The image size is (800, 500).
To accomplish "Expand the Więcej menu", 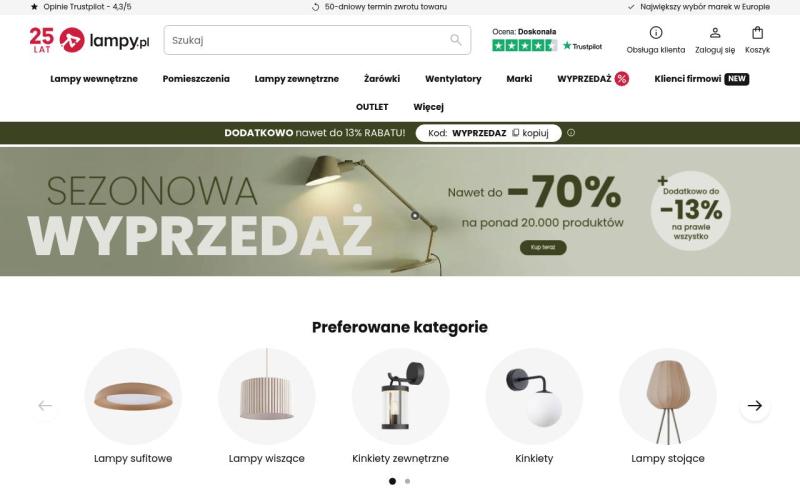I will click(428, 107).
